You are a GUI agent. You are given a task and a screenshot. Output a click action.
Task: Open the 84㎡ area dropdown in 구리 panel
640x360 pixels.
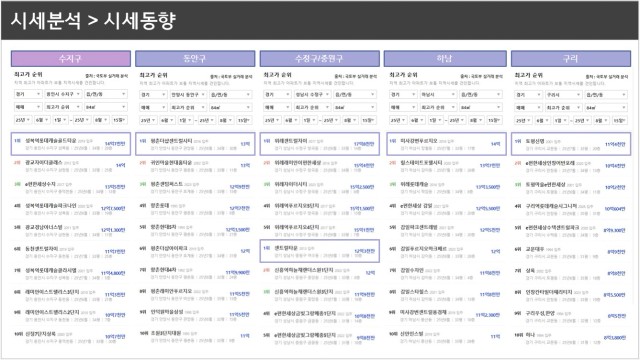tap(606, 107)
